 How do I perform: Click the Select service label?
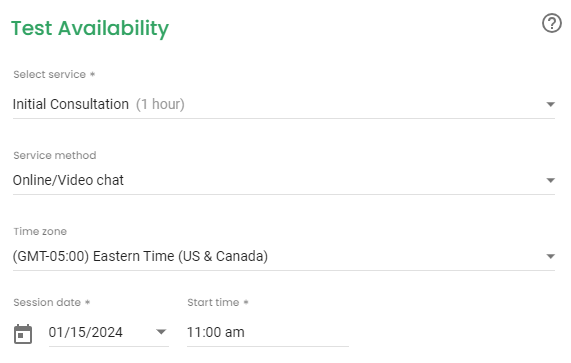(x=50, y=74)
